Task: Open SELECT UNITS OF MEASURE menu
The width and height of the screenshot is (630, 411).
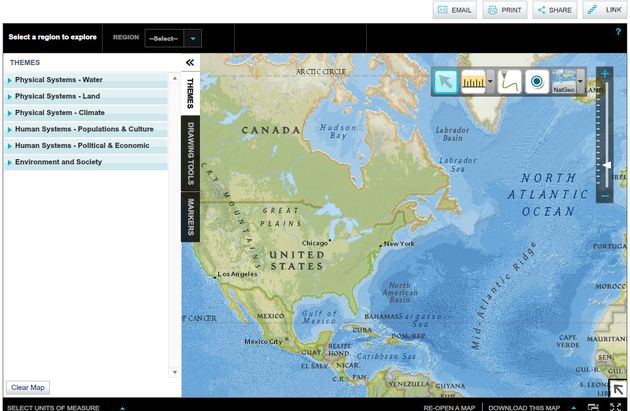Action: 53,407
